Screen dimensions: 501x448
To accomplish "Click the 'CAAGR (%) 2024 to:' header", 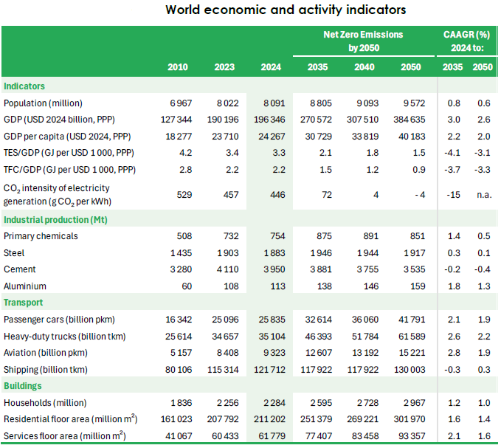I will [466, 41].
